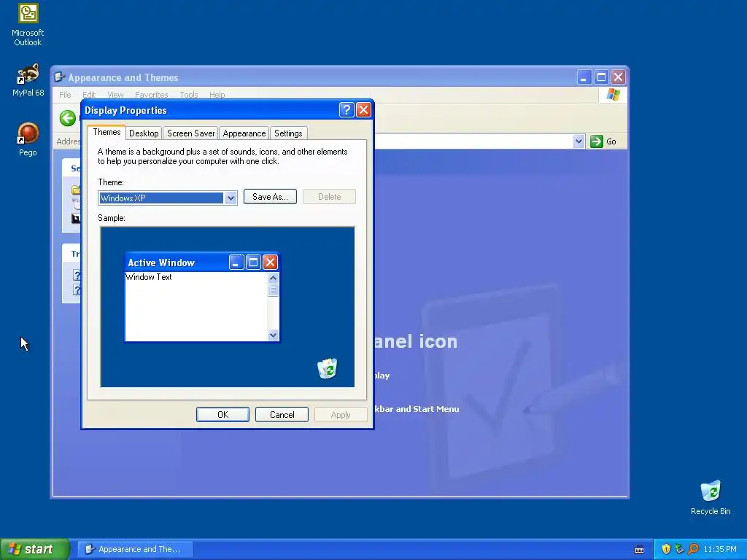Image resolution: width=747 pixels, height=560 pixels.
Task: Maximize the Appearance and Themes window
Action: click(601, 77)
